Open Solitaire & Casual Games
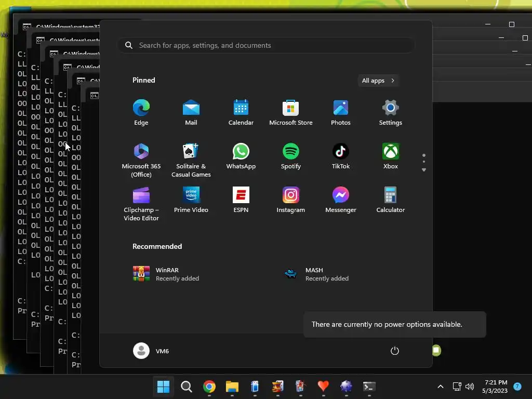This screenshot has height=399, width=532. [x=191, y=161]
